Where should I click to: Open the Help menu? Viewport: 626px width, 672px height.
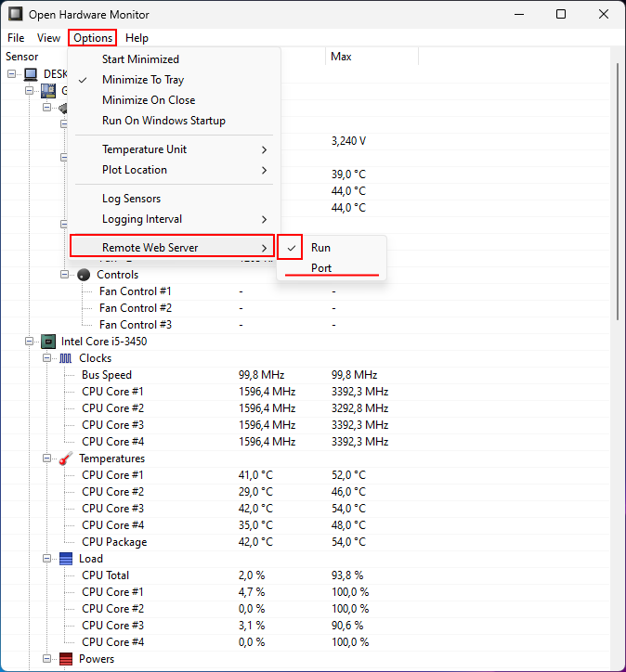point(137,38)
